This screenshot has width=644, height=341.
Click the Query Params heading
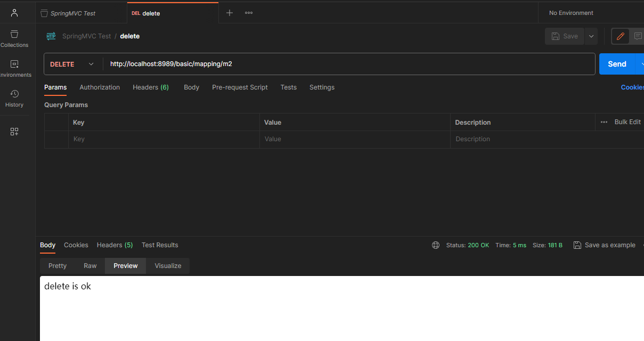point(66,105)
